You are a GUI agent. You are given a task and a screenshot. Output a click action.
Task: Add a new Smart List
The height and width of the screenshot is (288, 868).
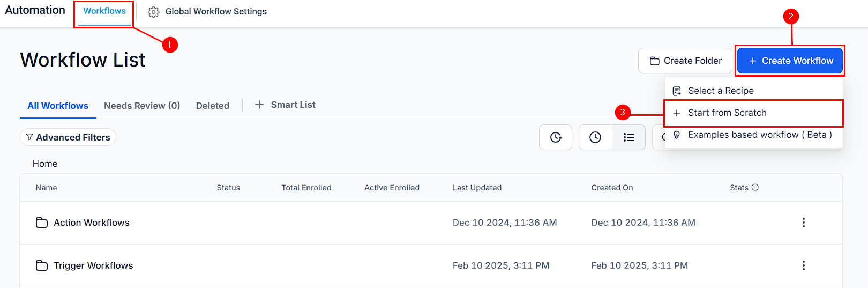pyautogui.click(x=285, y=105)
